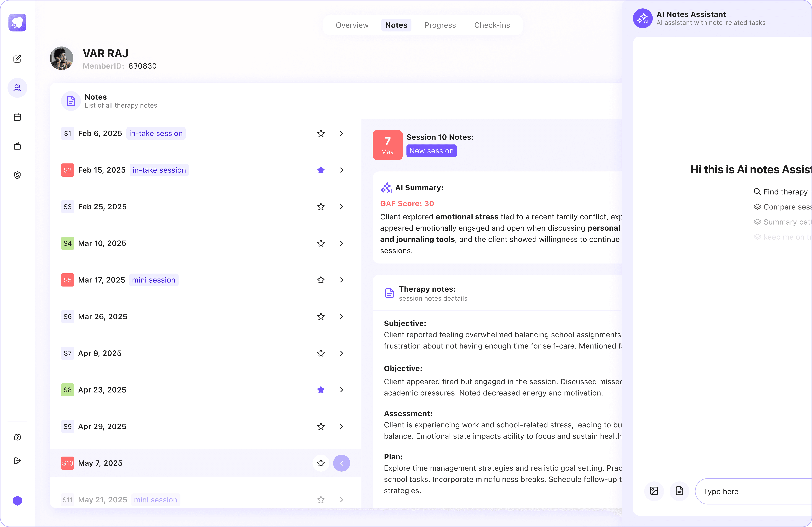Click the purple hexagon at sidebar bottom
Viewport: 812px width, 527px height.
tap(17, 500)
